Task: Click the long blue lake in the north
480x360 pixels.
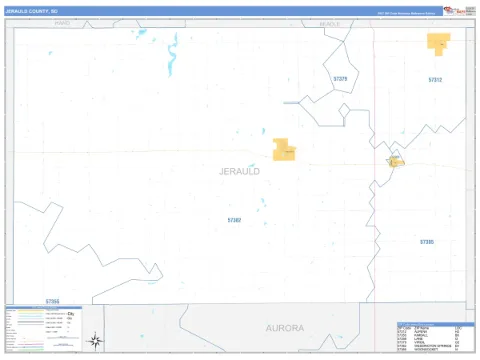Action: 172,54
